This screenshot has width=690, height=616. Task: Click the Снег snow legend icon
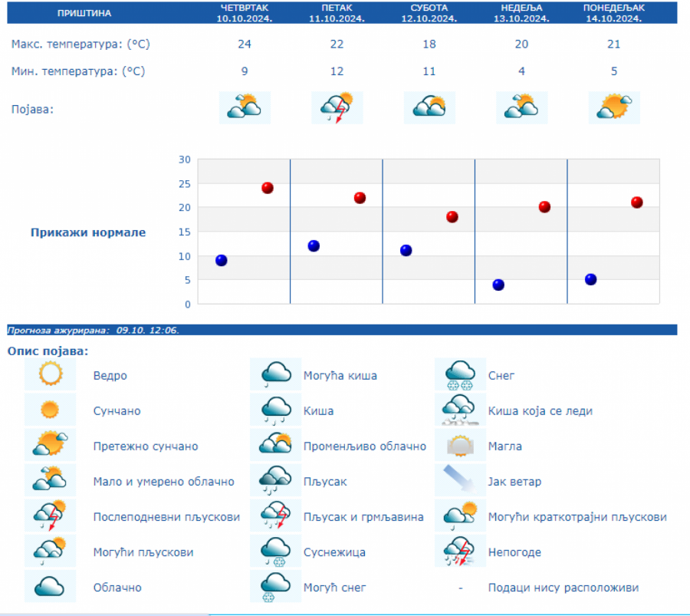[460, 375]
